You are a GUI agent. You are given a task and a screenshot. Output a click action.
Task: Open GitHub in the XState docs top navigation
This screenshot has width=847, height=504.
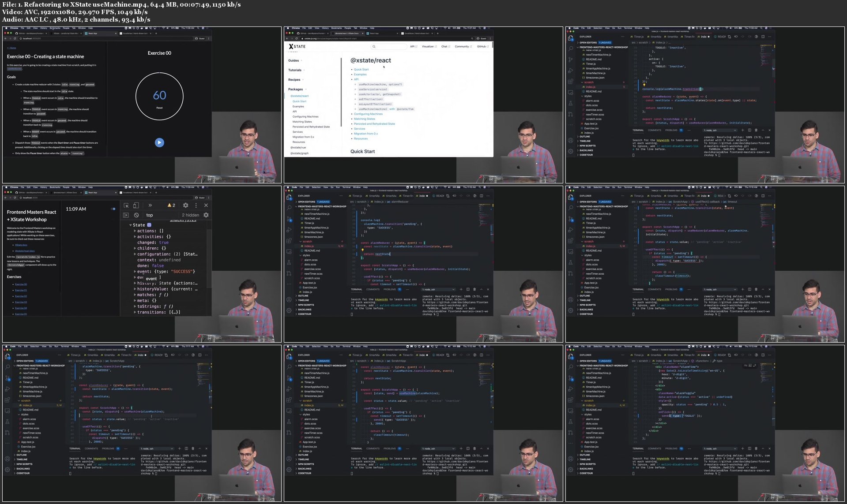point(482,46)
